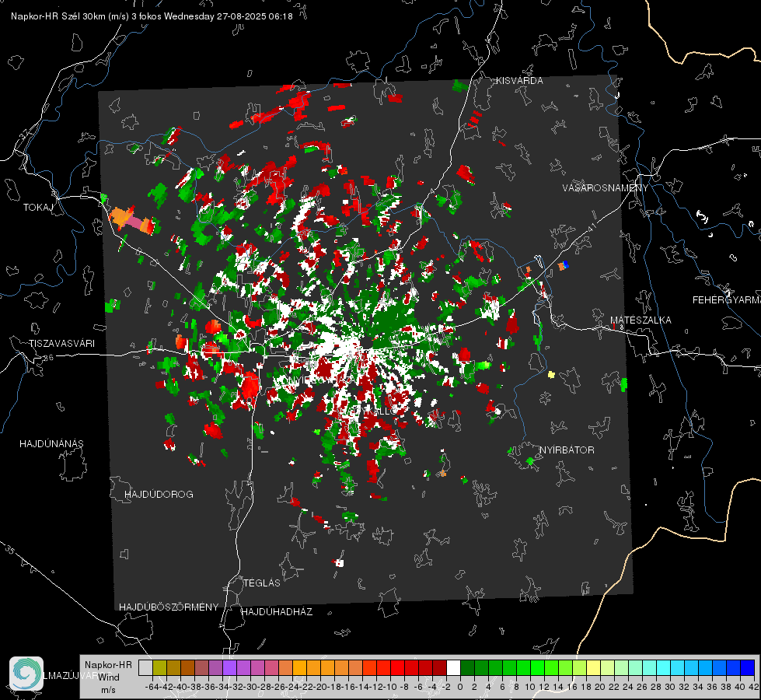
Task: Click the HAJDÚDOROG town label
Action: 159,494
